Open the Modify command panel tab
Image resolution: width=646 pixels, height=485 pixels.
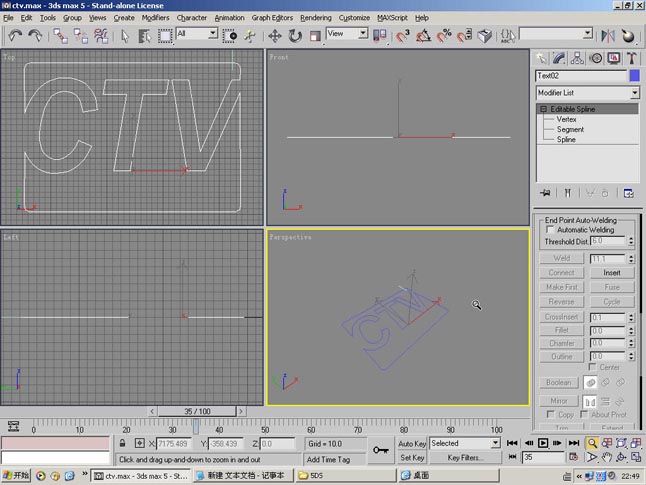pyautogui.click(x=559, y=58)
